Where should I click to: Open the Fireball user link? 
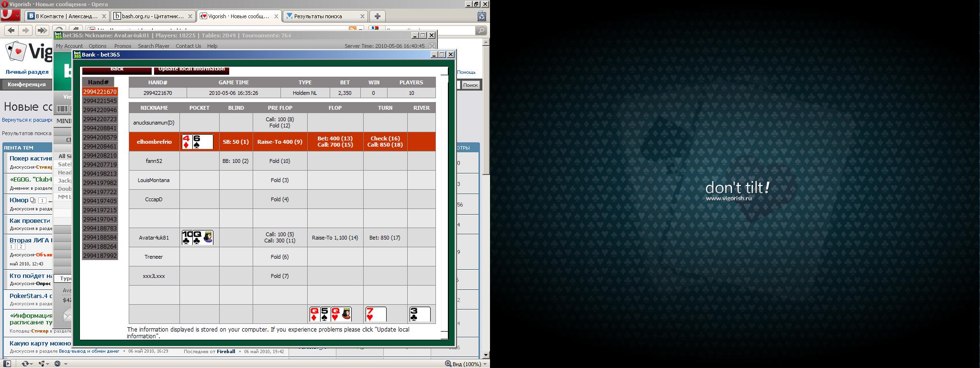(x=226, y=351)
